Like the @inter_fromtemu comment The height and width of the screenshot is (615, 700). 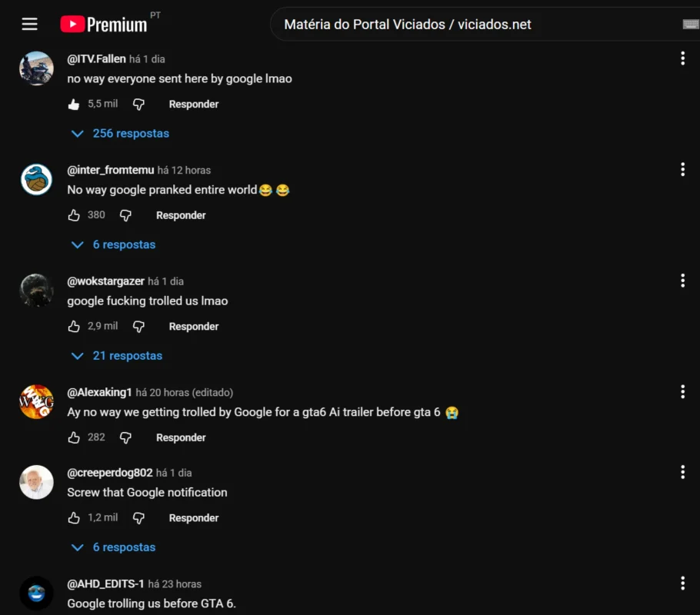[74, 215]
